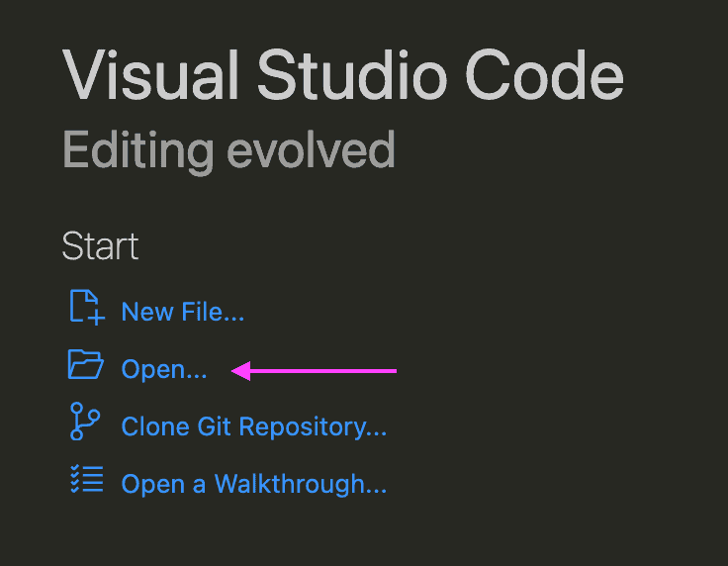Click the git branch icon
Viewport: 728px width, 566px height.
[x=84, y=422]
